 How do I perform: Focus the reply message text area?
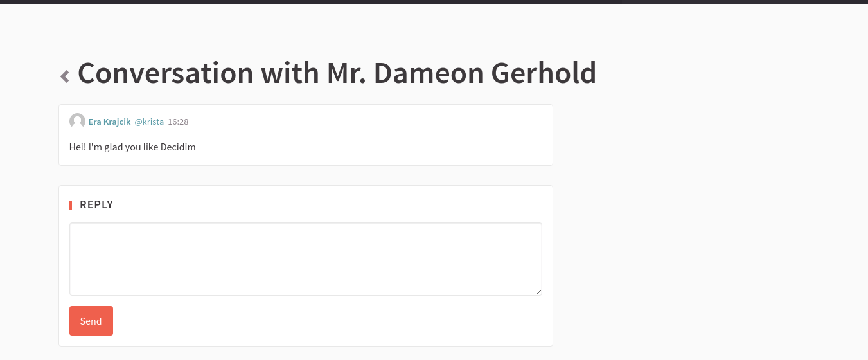tap(306, 259)
